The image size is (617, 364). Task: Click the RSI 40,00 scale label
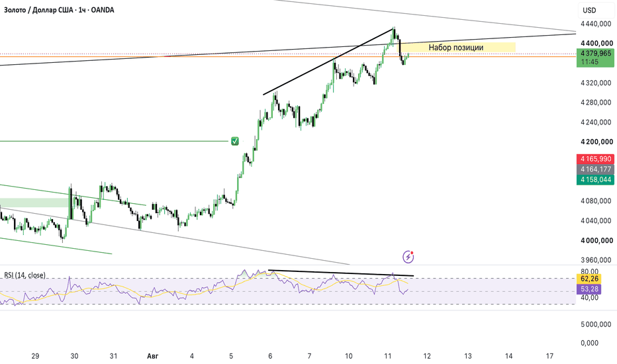click(x=589, y=298)
